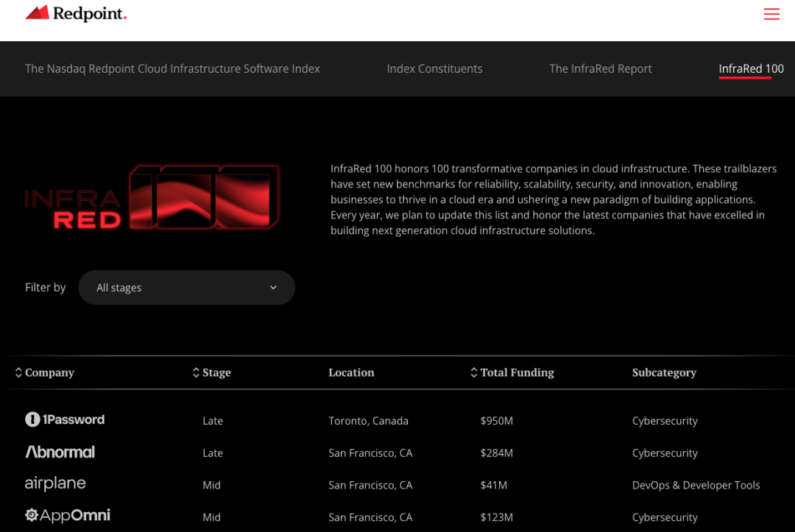The image size is (795, 532).
Task: Click Cybersecurity in the 1Password row
Action: tap(665, 421)
